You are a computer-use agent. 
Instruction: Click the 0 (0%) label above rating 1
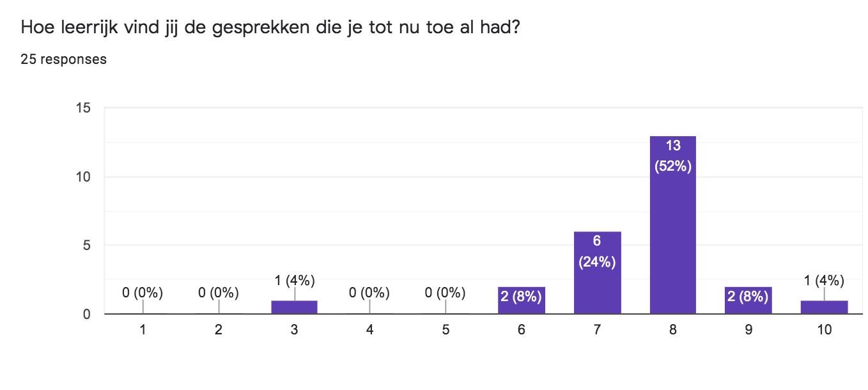(x=143, y=293)
